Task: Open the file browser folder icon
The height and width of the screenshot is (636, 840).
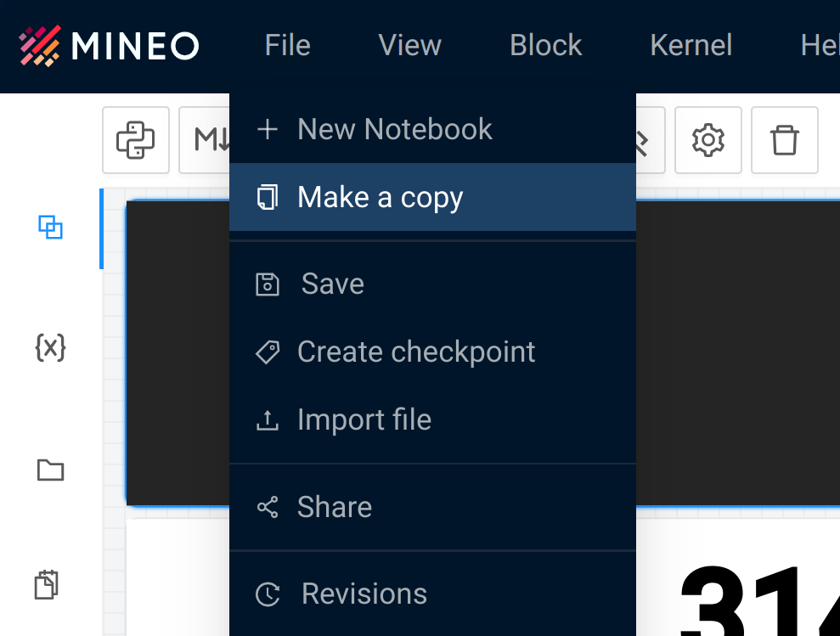Action: click(x=51, y=470)
